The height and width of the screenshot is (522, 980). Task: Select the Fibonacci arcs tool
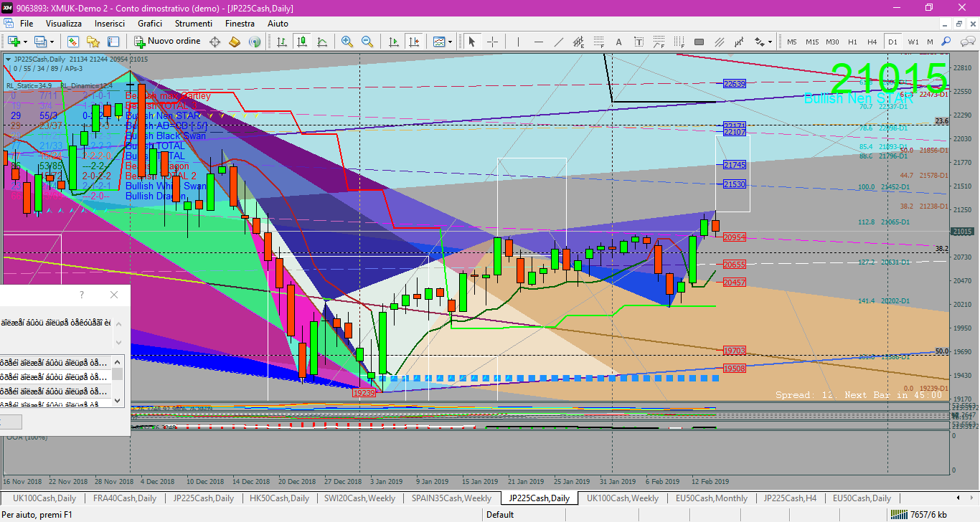pos(659,42)
